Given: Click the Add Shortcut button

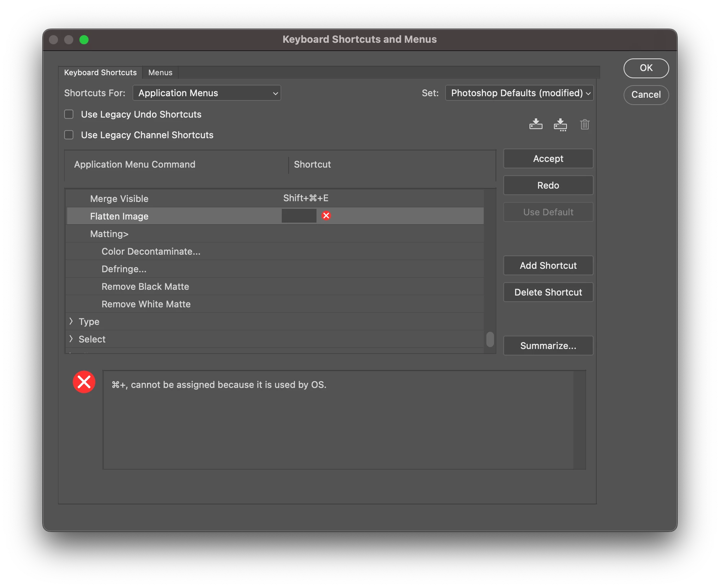Looking at the screenshot, I should 548,265.
